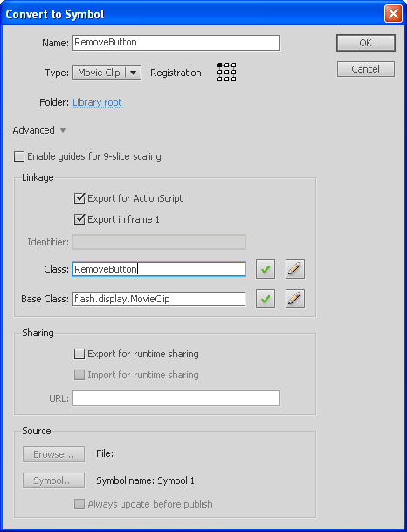Tick Always update before publish checkbox
The width and height of the screenshot is (407, 532).
(79, 504)
